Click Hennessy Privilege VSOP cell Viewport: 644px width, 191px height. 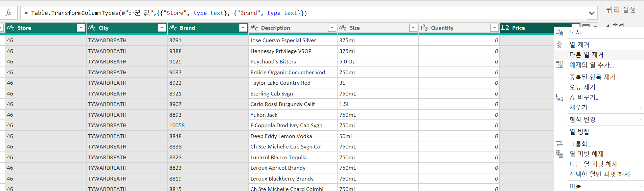(293, 51)
